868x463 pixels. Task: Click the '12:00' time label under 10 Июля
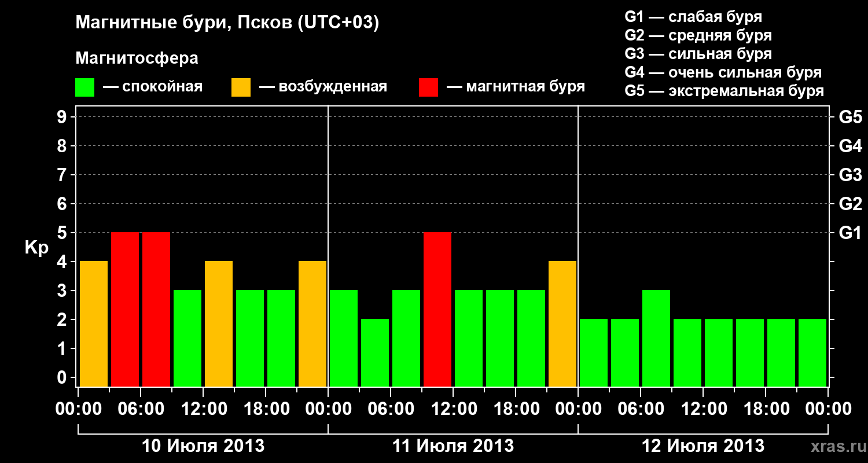tap(203, 409)
